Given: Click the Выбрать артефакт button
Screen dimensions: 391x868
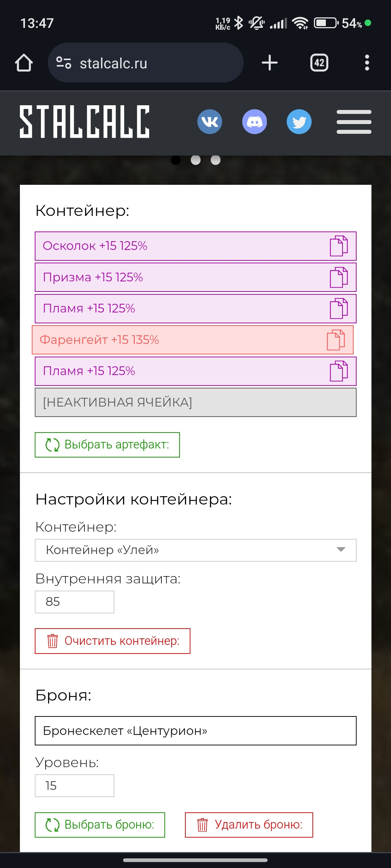Looking at the screenshot, I should [x=107, y=445].
